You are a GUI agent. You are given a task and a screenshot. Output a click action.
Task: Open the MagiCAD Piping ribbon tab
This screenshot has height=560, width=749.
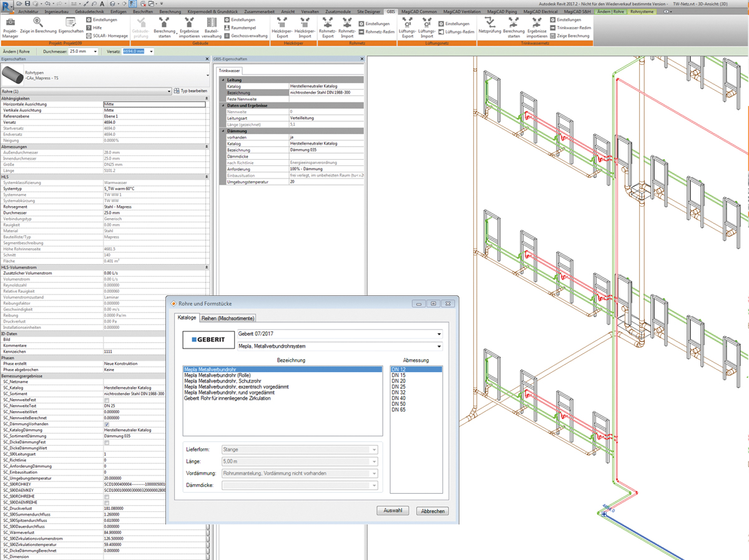(503, 12)
